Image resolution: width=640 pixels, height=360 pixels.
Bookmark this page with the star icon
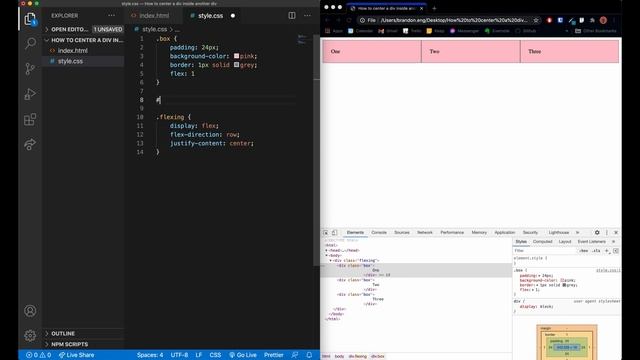(x=536, y=20)
